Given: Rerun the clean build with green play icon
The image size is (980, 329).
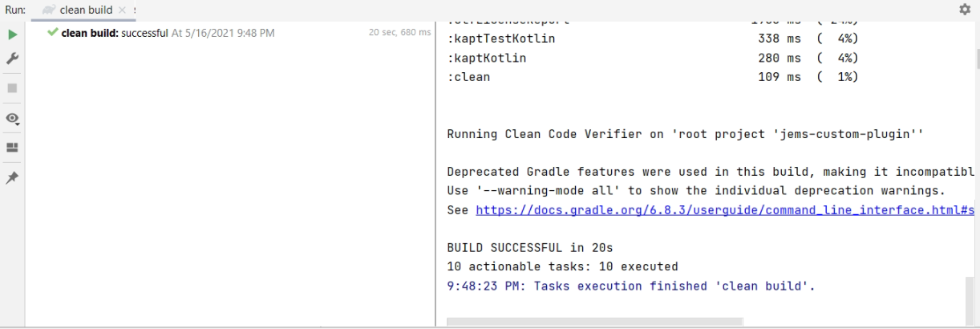Looking at the screenshot, I should point(12,35).
